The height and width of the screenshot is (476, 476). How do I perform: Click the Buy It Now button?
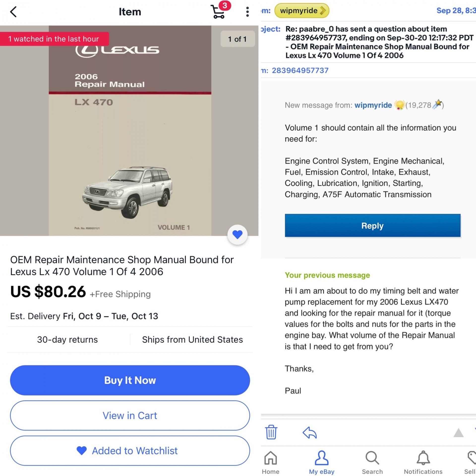tap(130, 380)
